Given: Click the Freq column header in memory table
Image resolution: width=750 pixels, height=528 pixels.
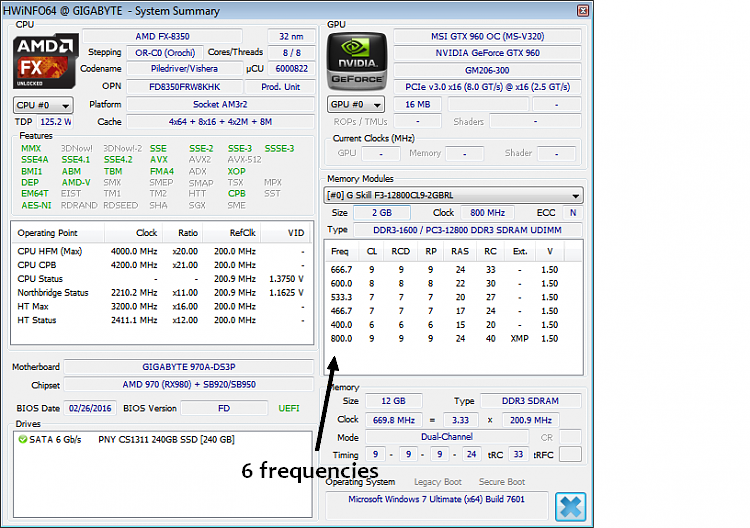Looking at the screenshot, I should [340, 252].
